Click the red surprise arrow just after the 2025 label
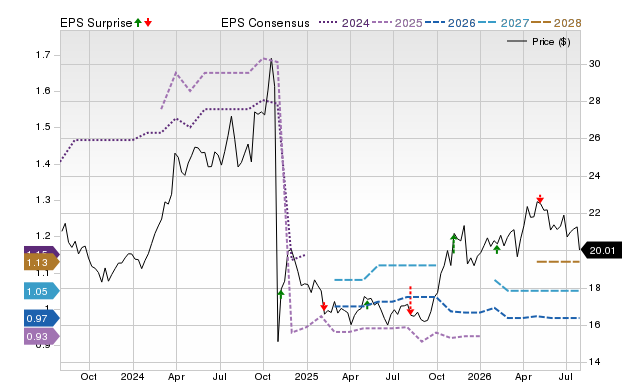This screenshot has height=382, width=640. (x=324, y=306)
